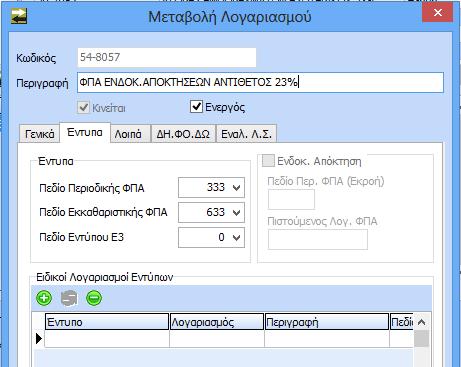Switch to the ΔΗ.ΦΟ.ΔΩ tab
The image size is (461, 367).
point(183,134)
